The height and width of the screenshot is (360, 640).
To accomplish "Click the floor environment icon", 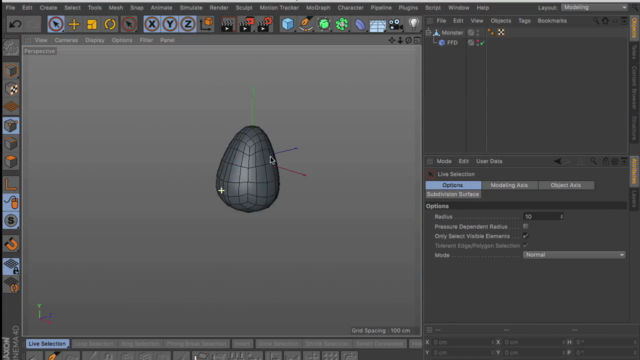I will pos(378,25).
